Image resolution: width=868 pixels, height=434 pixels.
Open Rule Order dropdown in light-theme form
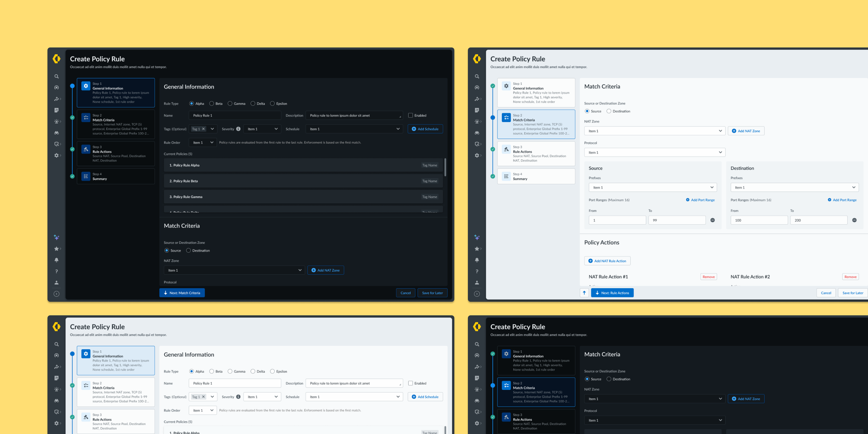(203, 410)
